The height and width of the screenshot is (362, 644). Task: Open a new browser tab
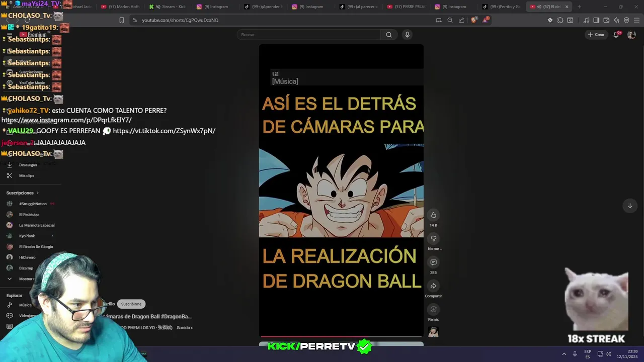point(579,7)
